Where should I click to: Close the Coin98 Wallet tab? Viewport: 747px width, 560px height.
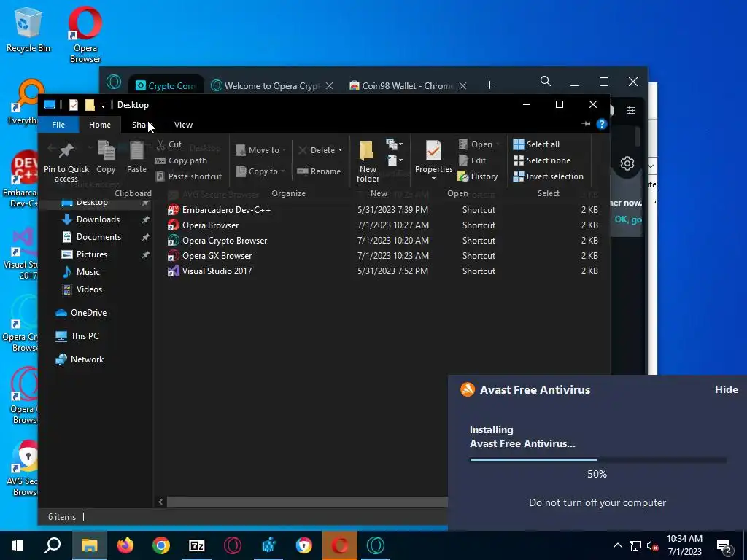coord(462,86)
